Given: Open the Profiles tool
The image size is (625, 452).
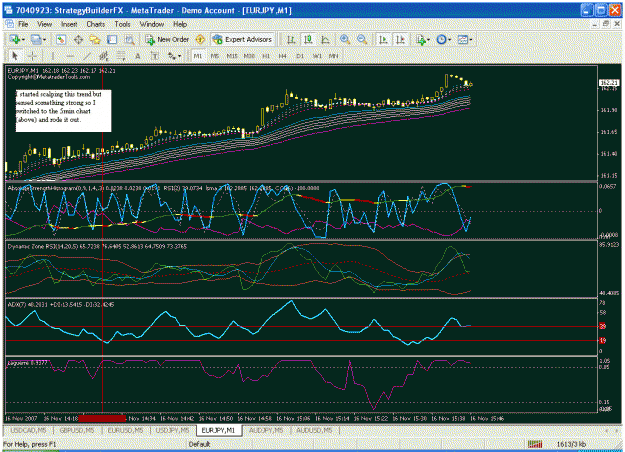Looking at the screenshot, I should pos(36,39).
